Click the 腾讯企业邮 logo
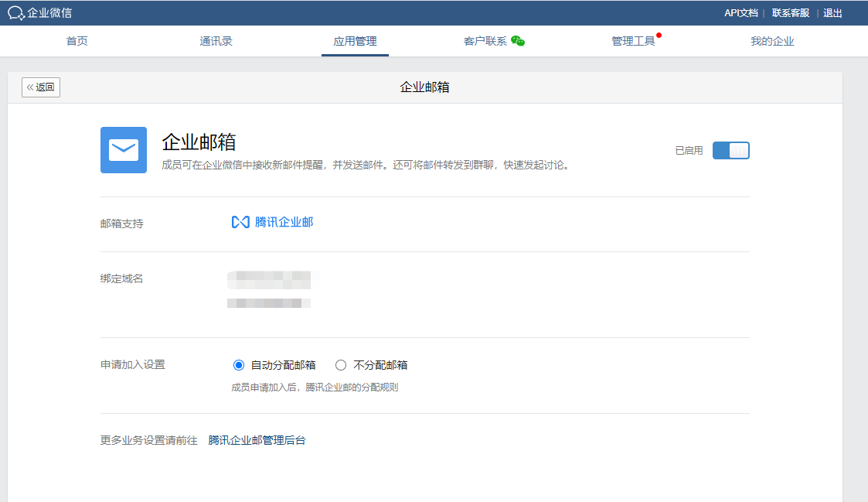The height and width of the screenshot is (502, 868). [273, 222]
